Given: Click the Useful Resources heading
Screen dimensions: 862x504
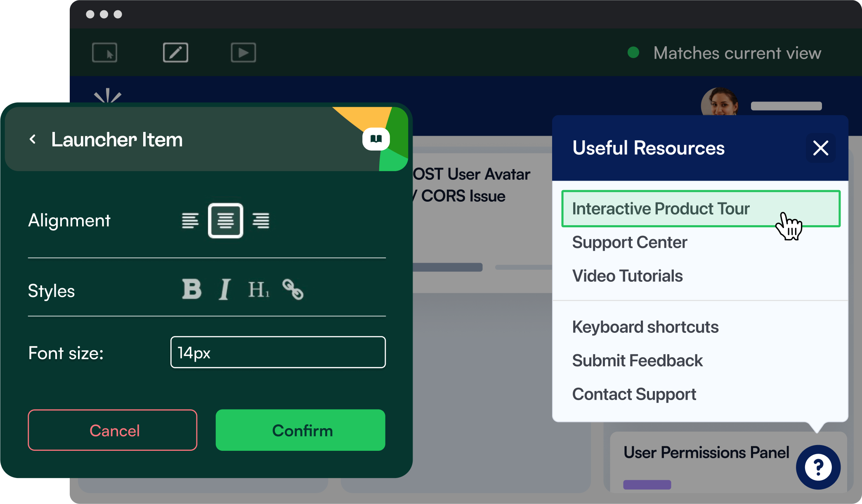Looking at the screenshot, I should (648, 148).
